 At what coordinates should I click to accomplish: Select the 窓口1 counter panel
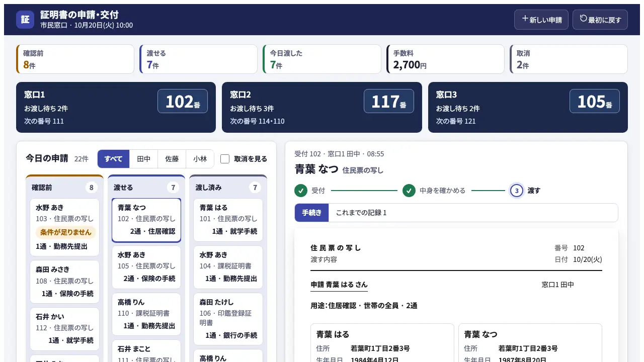[116, 108]
